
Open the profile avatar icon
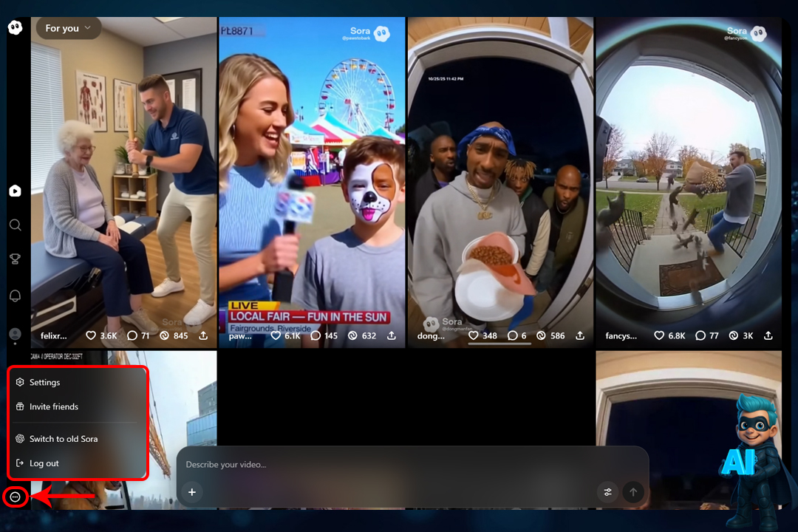coord(15,335)
